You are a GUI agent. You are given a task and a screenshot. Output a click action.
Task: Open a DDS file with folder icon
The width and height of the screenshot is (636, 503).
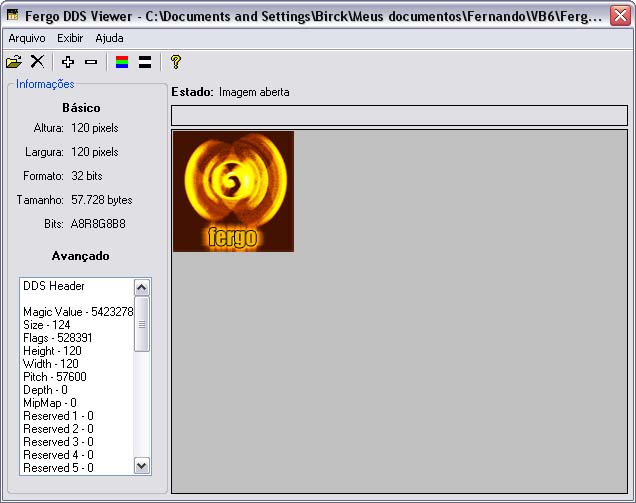click(x=14, y=62)
